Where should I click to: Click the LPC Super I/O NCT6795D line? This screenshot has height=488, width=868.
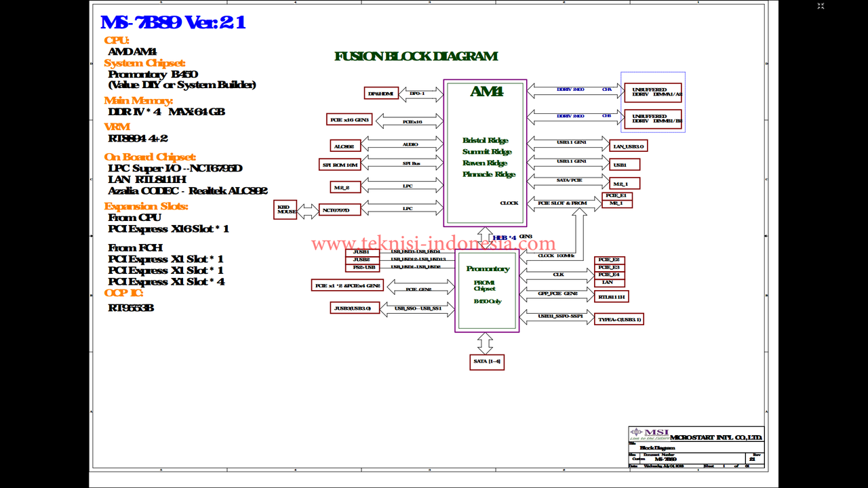(175, 169)
